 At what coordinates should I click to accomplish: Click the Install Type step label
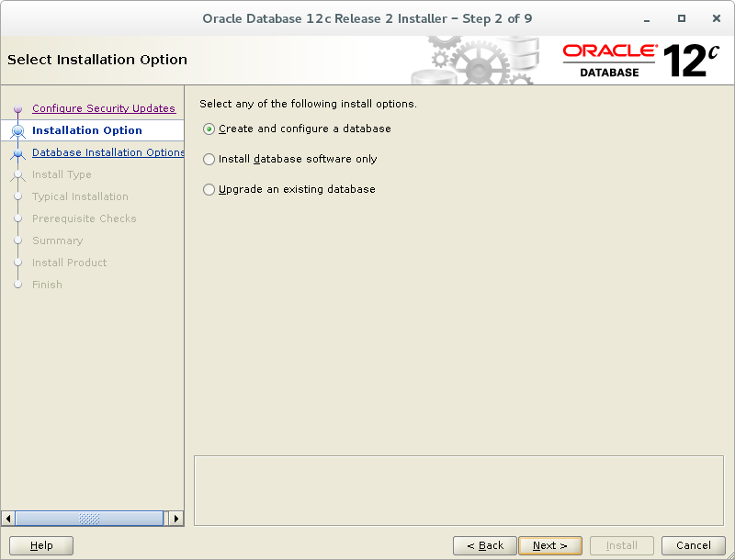pos(62,174)
